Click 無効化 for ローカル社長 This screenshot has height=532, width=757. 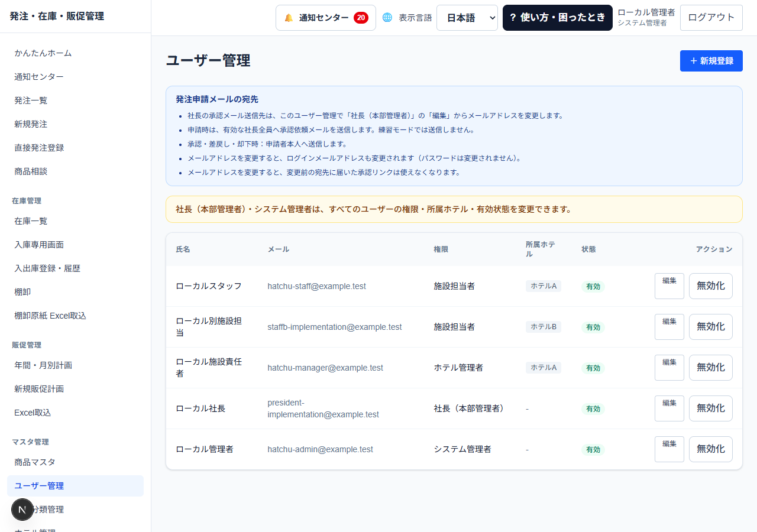click(711, 408)
